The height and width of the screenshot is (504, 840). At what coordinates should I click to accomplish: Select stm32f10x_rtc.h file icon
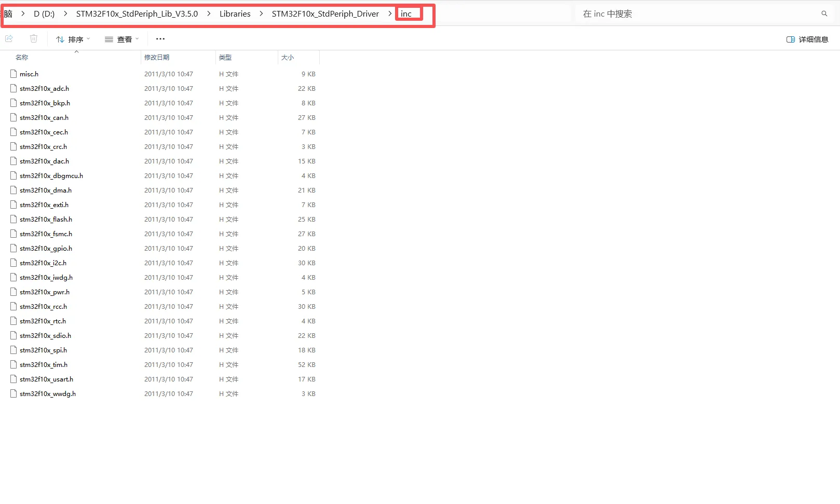coord(13,321)
